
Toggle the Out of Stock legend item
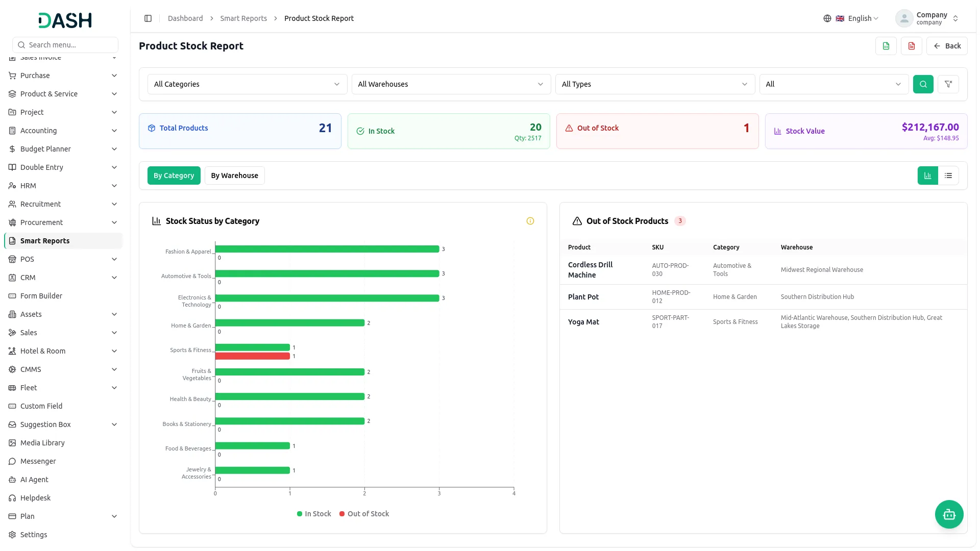click(x=364, y=514)
